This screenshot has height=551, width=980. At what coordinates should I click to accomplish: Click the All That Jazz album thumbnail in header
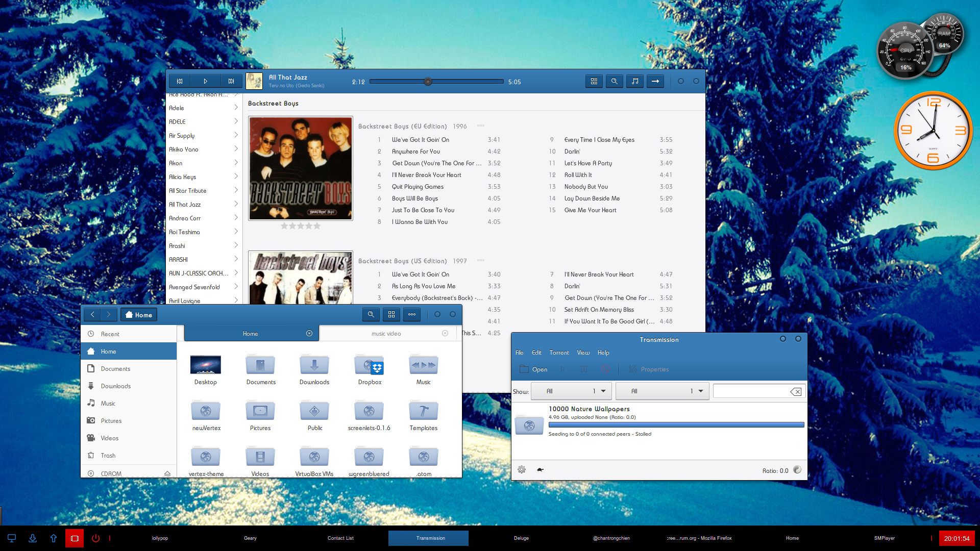(254, 81)
